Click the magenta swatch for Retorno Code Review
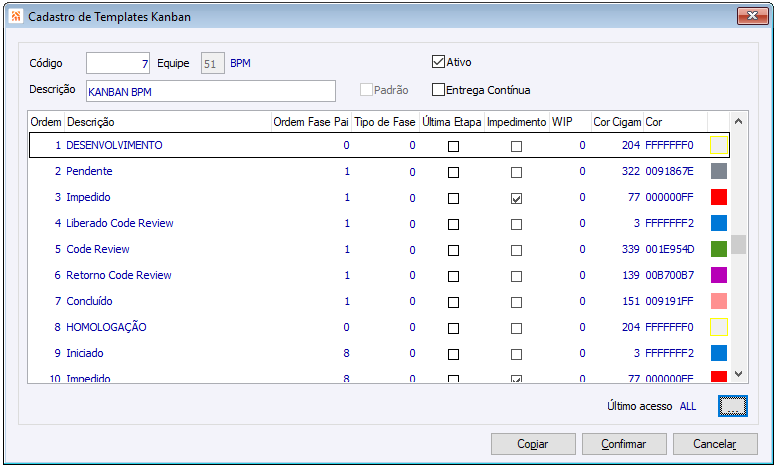Viewport: 776px width, 467px height. point(718,275)
